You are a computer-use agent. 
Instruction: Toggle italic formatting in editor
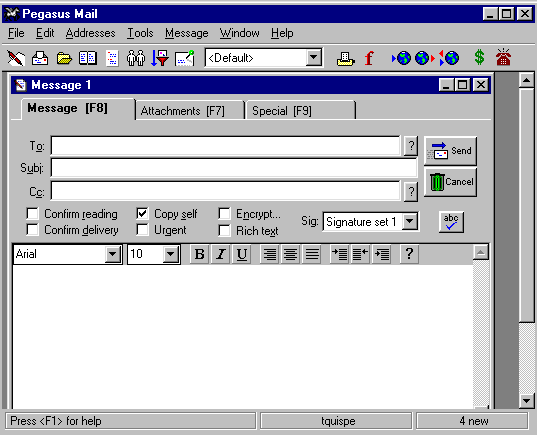point(221,254)
